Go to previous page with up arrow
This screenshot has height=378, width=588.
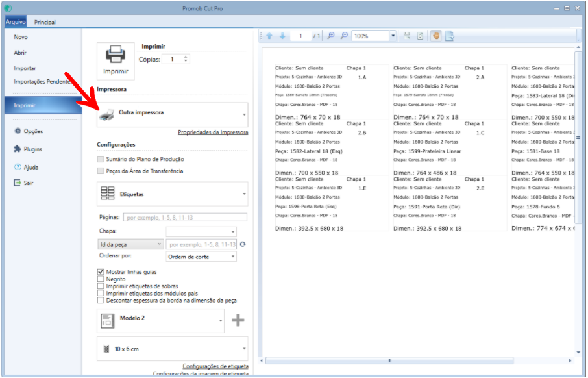pos(269,36)
